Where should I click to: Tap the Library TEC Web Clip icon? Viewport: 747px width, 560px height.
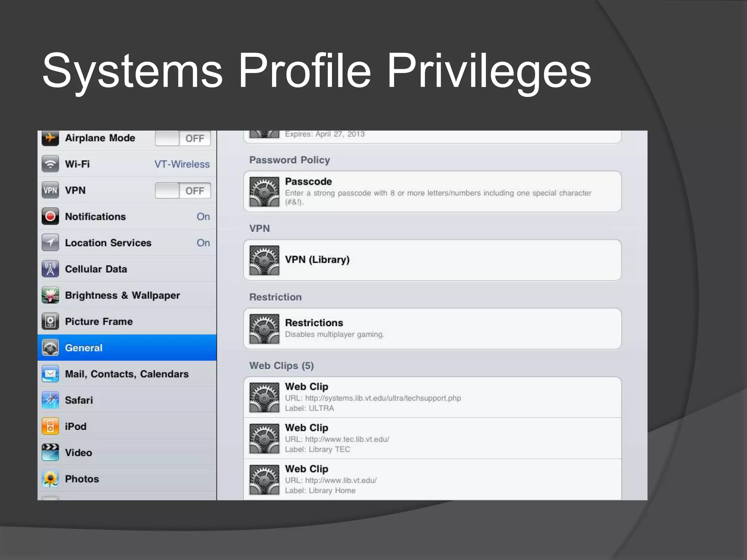tap(264, 439)
